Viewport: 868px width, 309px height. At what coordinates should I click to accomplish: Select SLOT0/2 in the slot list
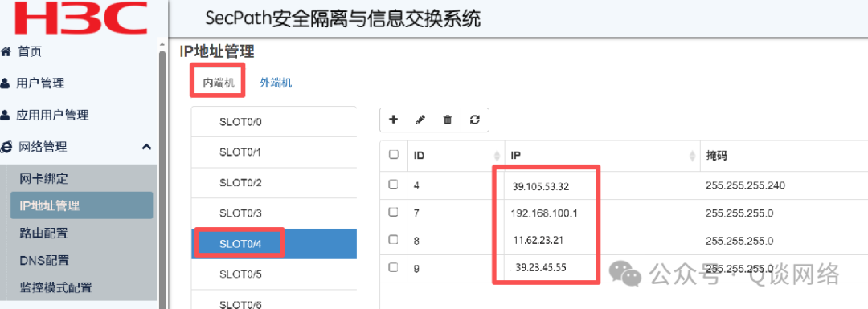tap(274, 182)
